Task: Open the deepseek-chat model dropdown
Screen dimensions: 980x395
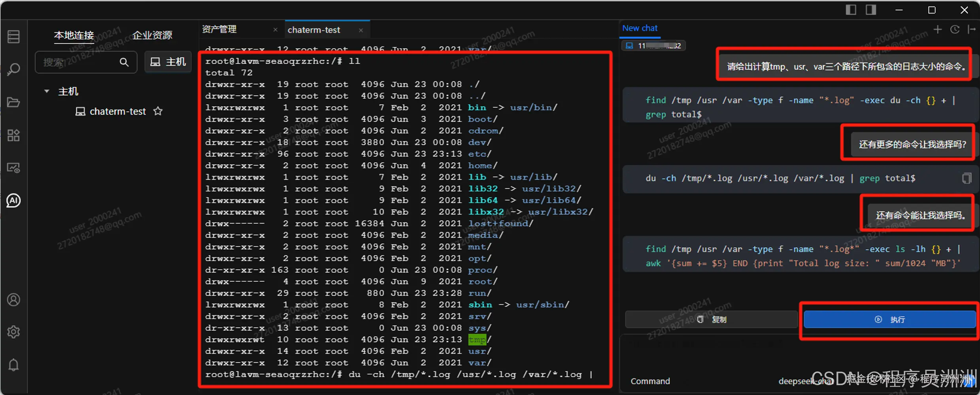Action: [806, 381]
